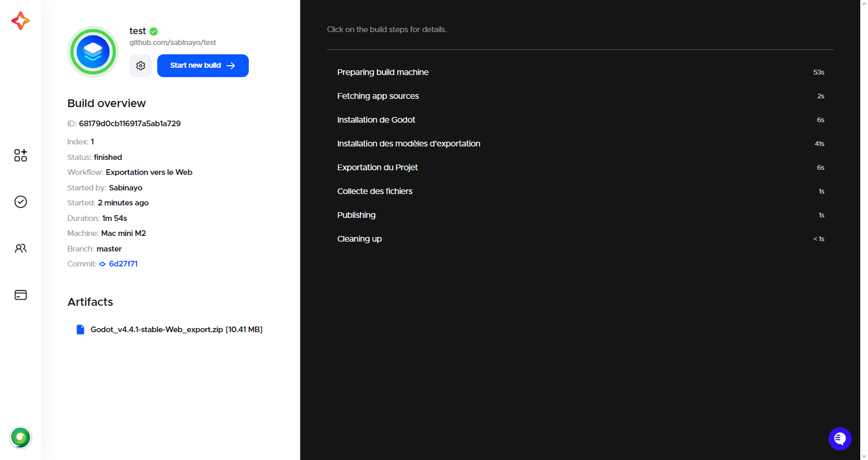Click the Start new build button
Viewport: 868px width, 460px height.
click(203, 66)
